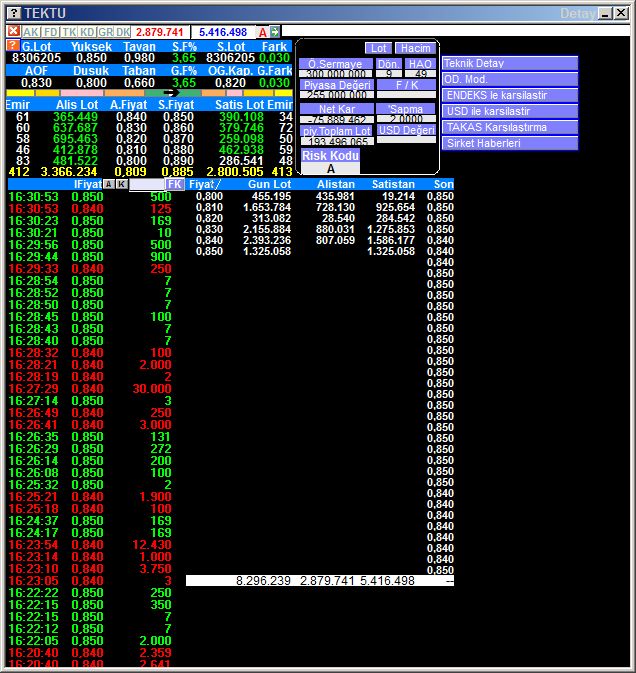
Task: Toggle the FK button
Action: click(x=175, y=184)
